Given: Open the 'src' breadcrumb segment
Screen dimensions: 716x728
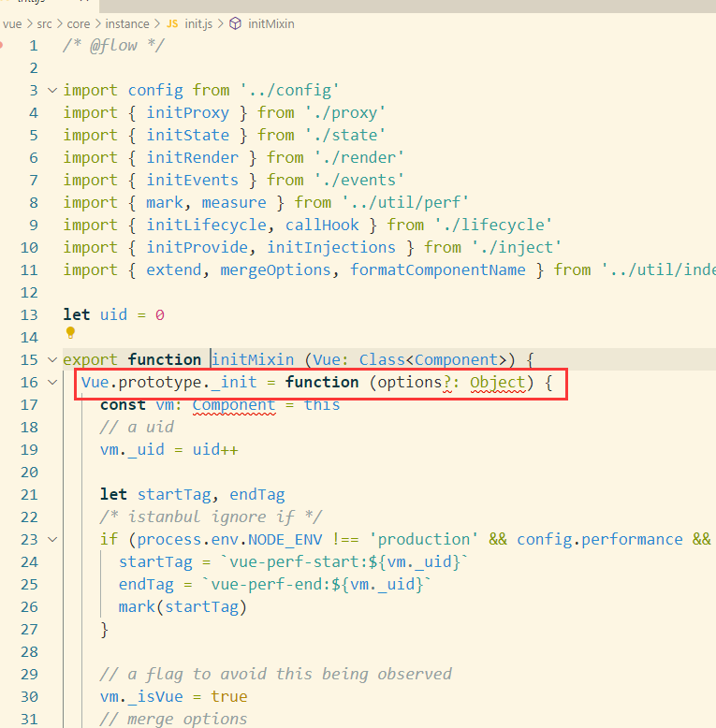Looking at the screenshot, I should (45, 23).
